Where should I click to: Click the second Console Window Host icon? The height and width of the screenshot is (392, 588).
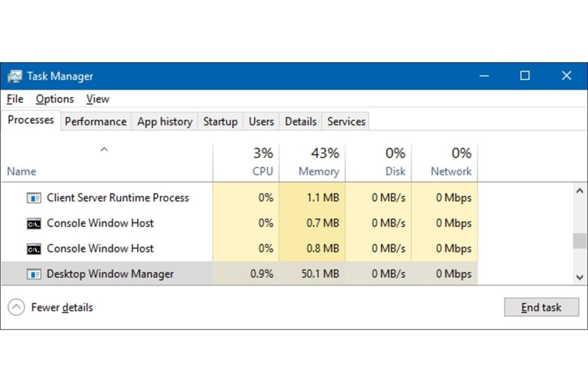34,249
